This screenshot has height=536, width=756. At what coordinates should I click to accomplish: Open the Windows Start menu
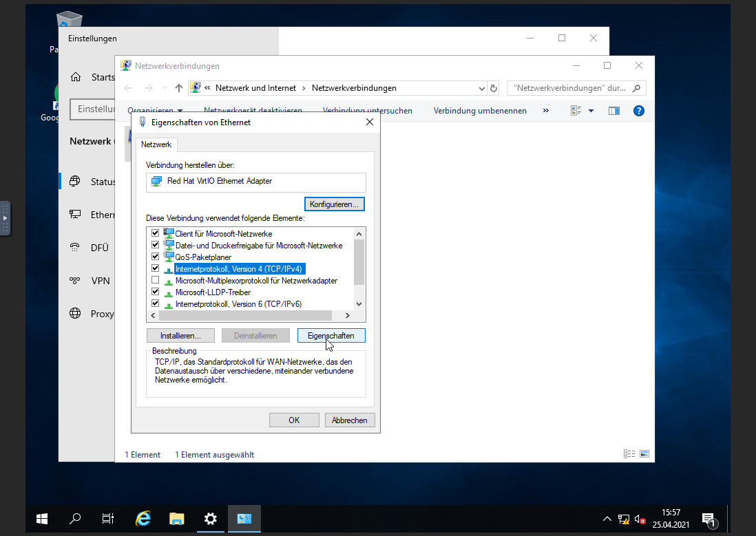click(42, 519)
